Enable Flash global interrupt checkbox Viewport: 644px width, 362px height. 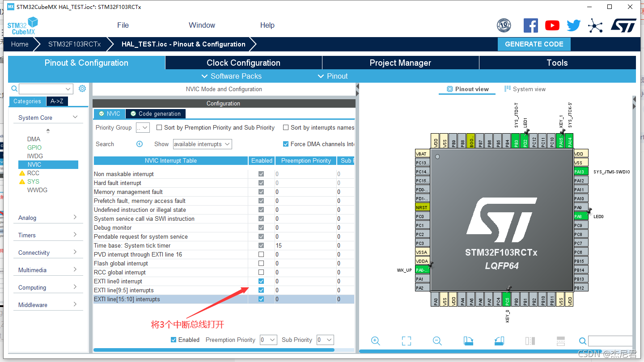pos(261,263)
